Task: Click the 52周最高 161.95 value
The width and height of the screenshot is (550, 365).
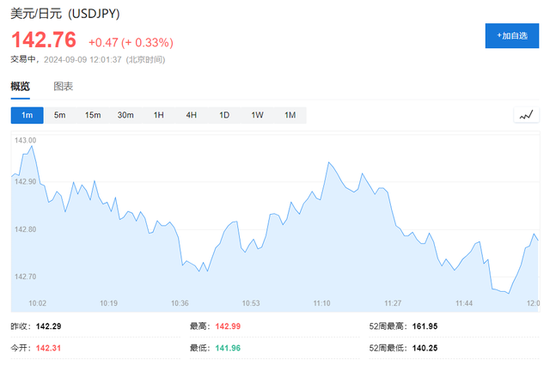Action: [x=425, y=326]
